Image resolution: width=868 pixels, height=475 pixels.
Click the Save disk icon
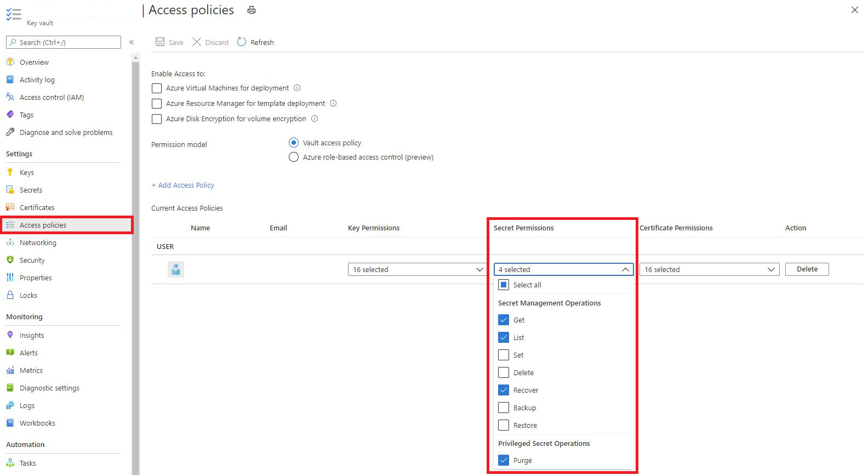coord(160,42)
